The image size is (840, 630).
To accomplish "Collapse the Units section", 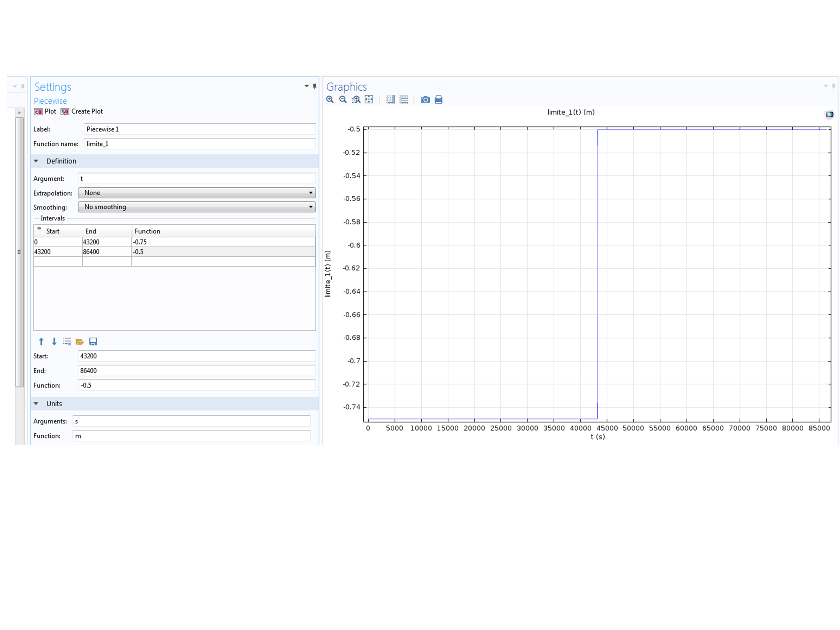I will click(x=36, y=404).
